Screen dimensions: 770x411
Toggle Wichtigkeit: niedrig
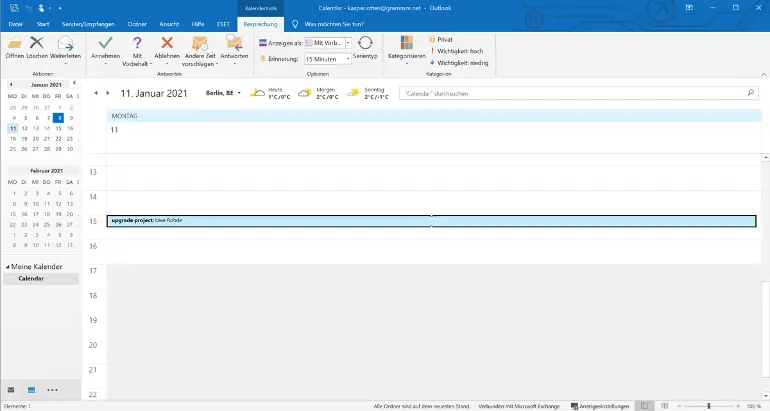pos(458,61)
